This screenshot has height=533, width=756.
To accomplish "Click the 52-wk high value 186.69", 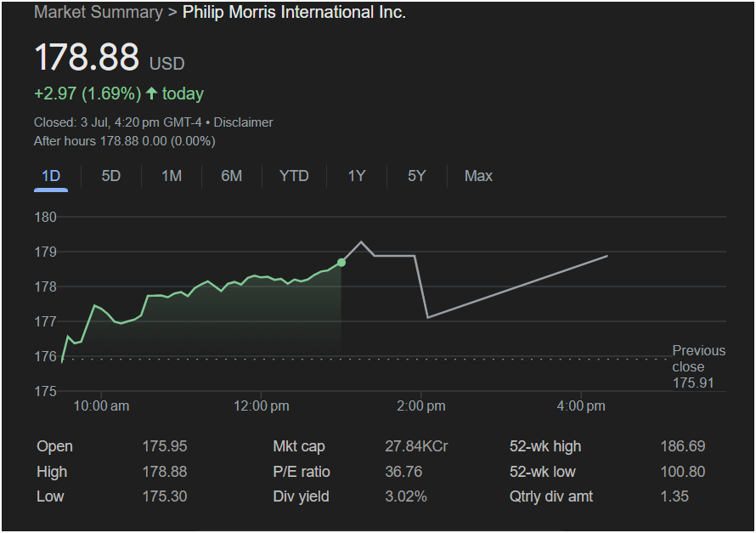I will 683,446.
